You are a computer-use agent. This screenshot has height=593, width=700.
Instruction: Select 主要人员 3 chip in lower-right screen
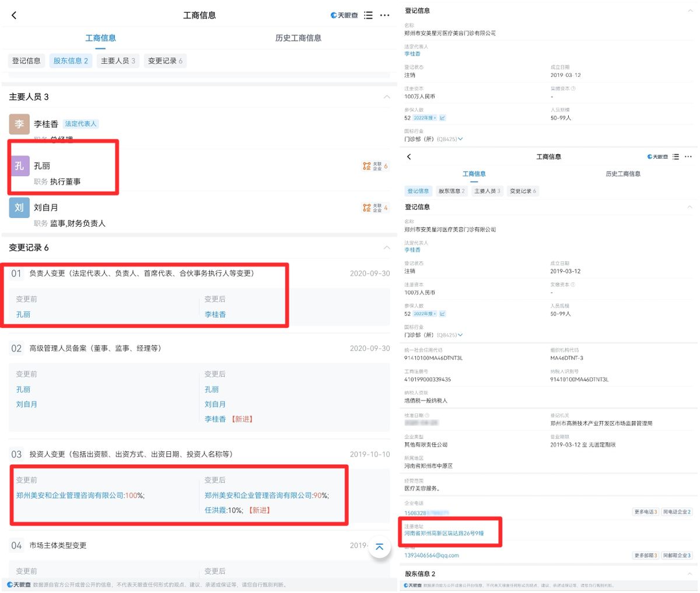point(487,191)
